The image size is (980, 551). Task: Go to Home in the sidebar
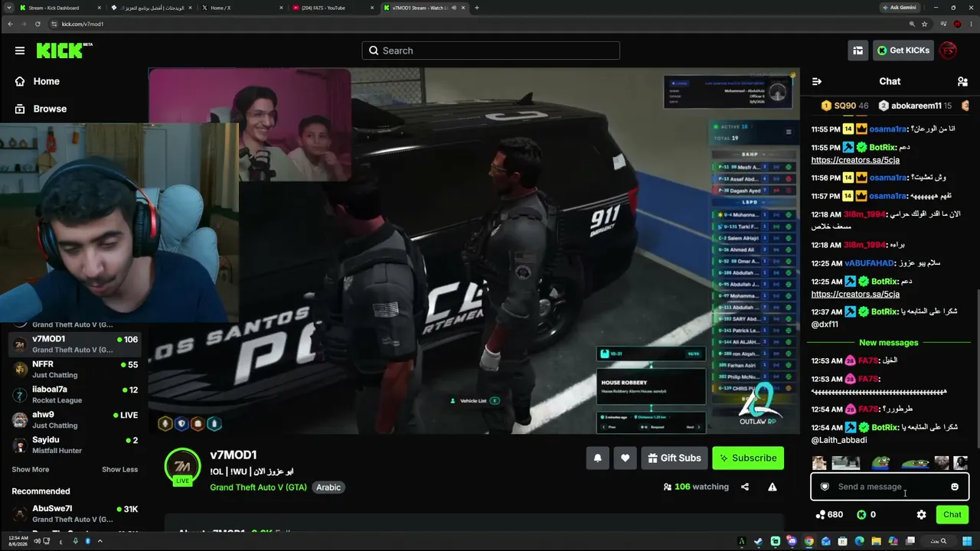[x=46, y=81]
